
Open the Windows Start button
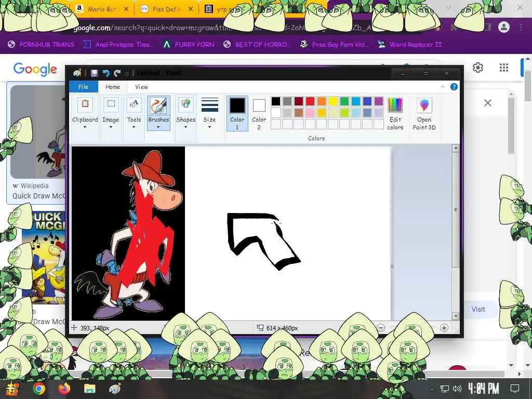click(11, 389)
